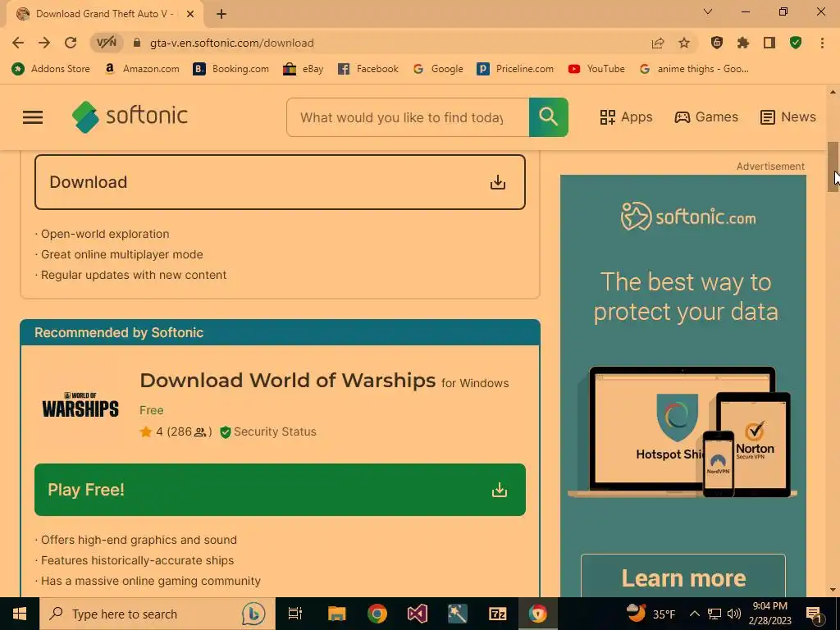Go forward with the browser forward arrow
840x630 pixels.
[44, 43]
